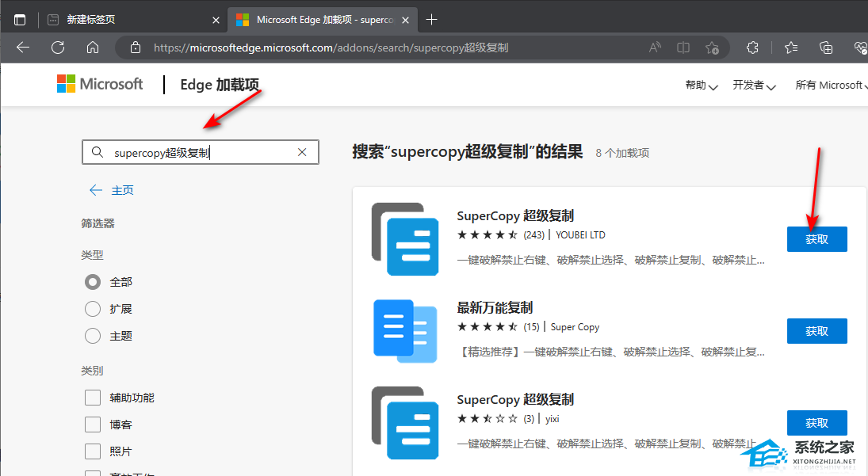Image resolution: width=868 pixels, height=476 pixels.
Task: Expand the 帮助 dropdown menu
Action: pos(702,85)
